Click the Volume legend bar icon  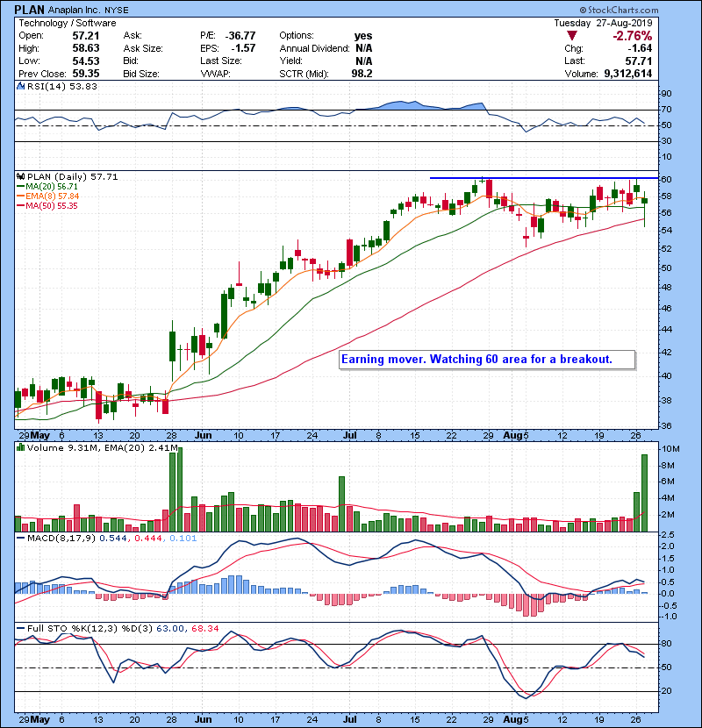point(21,448)
